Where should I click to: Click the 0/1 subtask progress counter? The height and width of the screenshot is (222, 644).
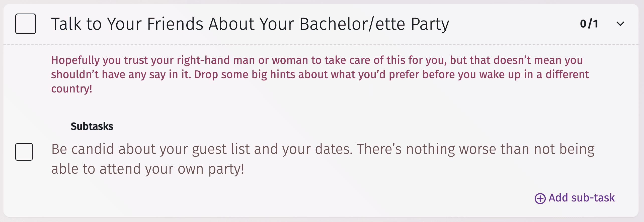pos(589,24)
